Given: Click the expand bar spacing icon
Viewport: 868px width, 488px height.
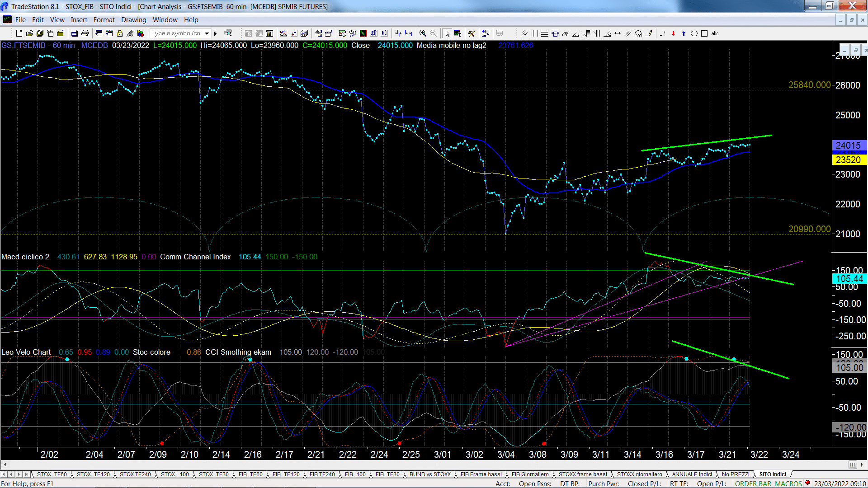Looking at the screenshot, I should pyautogui.click(x=409, y=33).
